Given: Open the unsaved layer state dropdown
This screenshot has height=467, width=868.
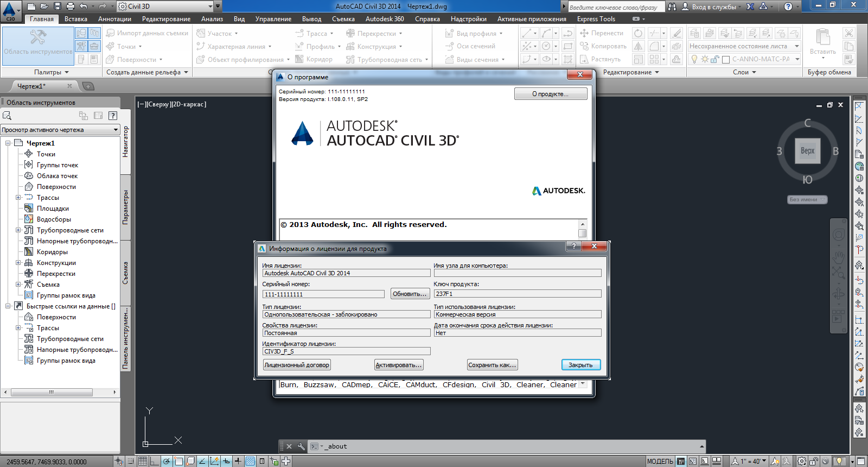Looking at the screenshot, I should (744, 46).
